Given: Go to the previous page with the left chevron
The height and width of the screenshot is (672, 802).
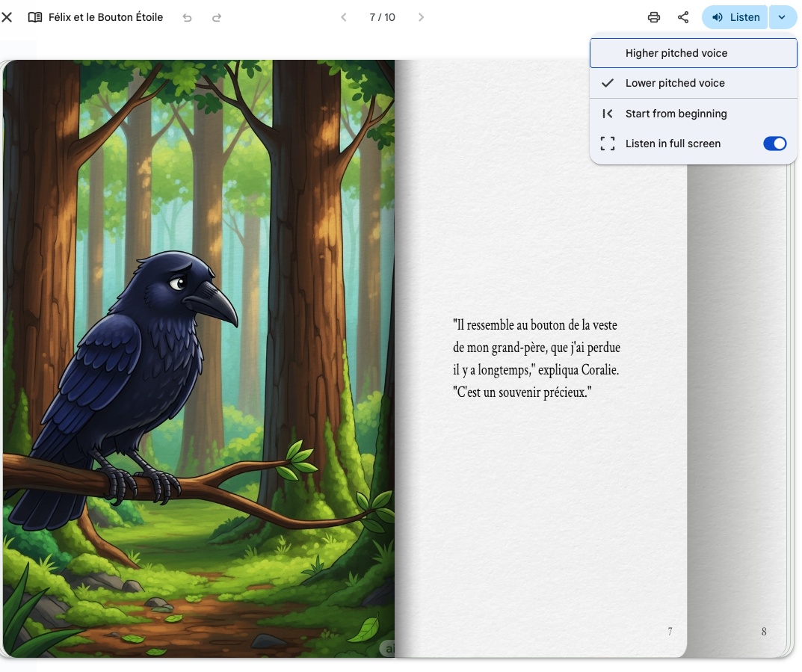Looking at the screenshot, I should pyautogui.click(x=344, y=17).
